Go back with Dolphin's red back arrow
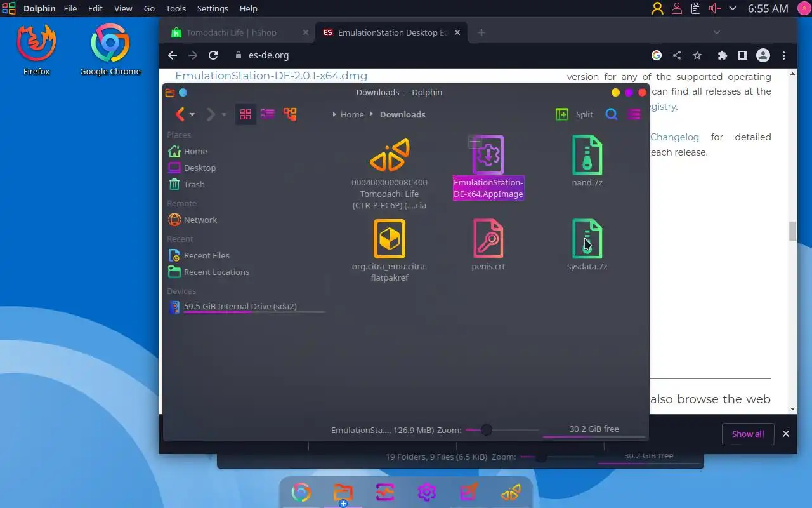This screenshot has height=508, width=812. click(x=180, y=114)
